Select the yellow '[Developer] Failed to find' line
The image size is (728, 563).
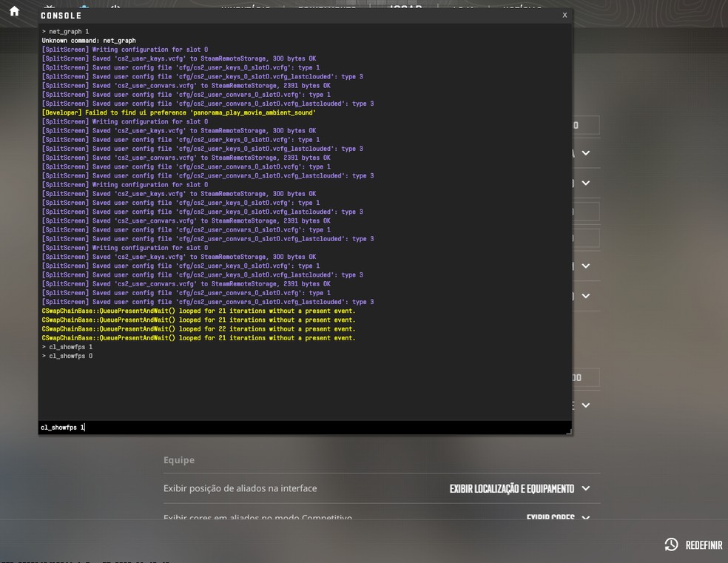pyautogui.click(x=178, y=112)
